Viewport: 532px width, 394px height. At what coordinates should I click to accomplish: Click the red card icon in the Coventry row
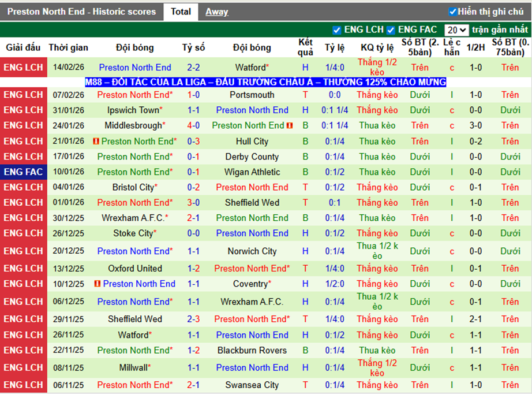click(98, 284)
